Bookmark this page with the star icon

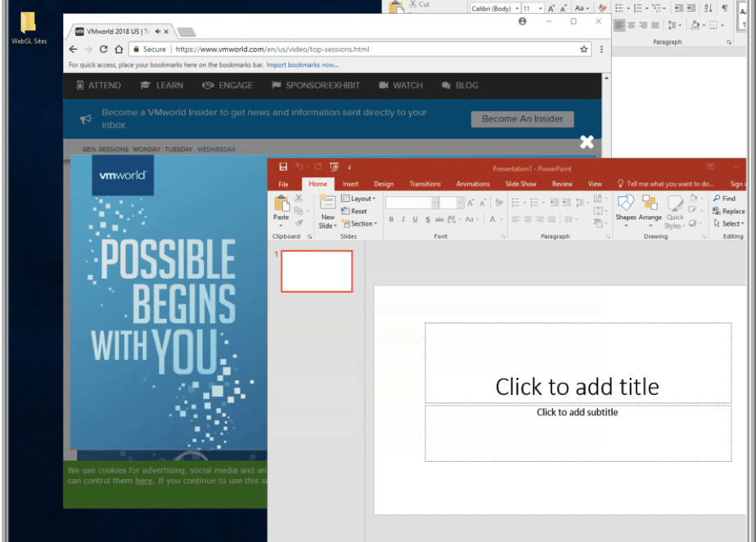(584, 49)
